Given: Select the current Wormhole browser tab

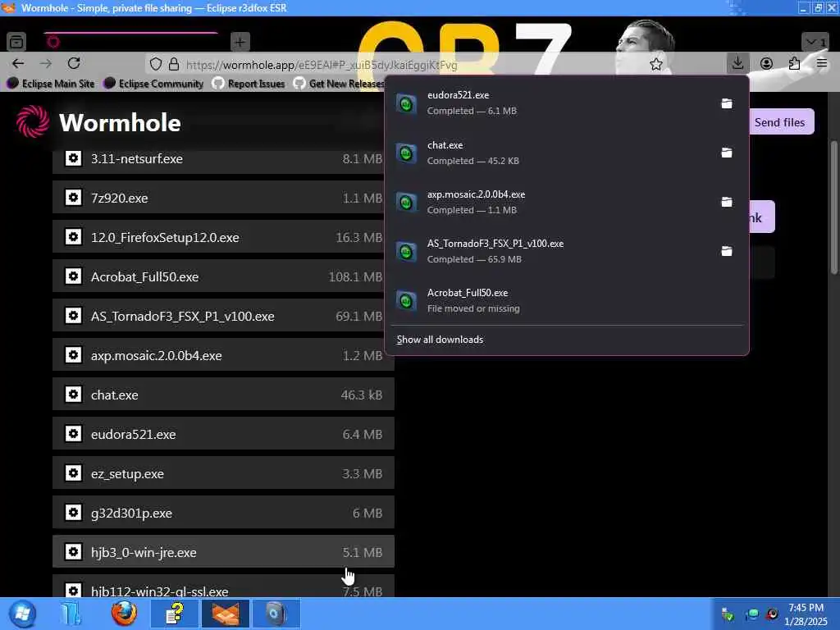Looking at the screenshot, I should tap(131, 42).
